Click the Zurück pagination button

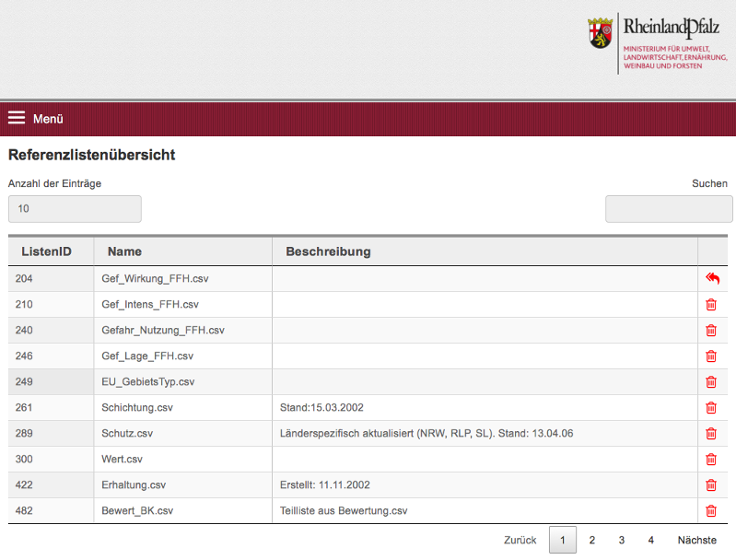tap(520, 541)
